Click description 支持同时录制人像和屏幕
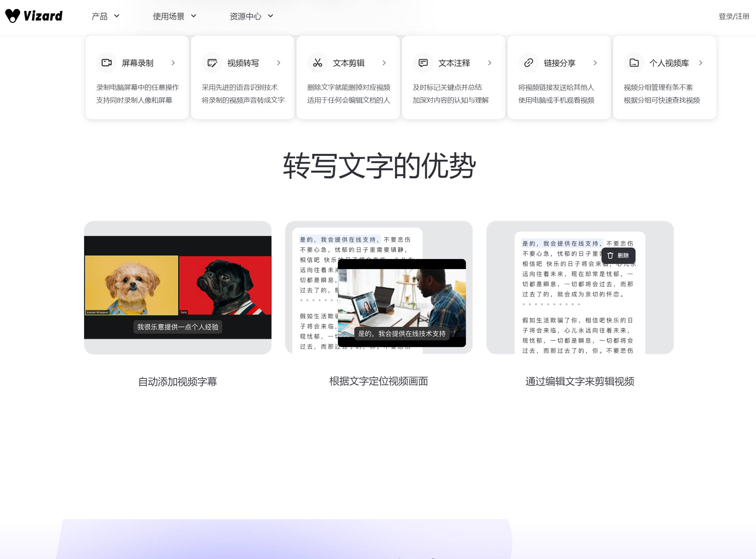Screen dimensions: 756x559 coord(134,100)
